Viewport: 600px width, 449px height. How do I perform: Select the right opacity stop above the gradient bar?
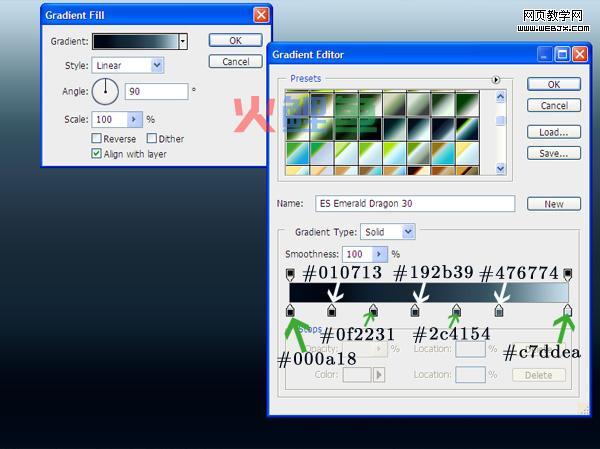pos(567,274)
